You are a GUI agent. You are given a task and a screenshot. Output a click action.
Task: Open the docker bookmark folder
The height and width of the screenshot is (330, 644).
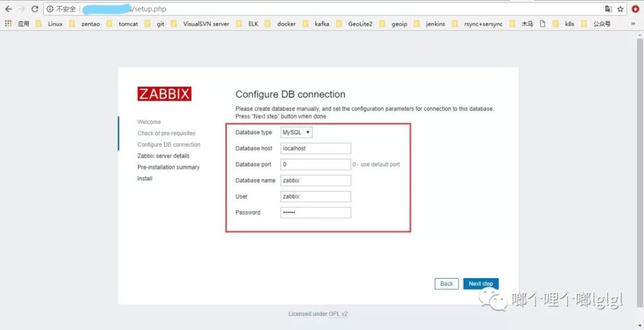[280, 24]
